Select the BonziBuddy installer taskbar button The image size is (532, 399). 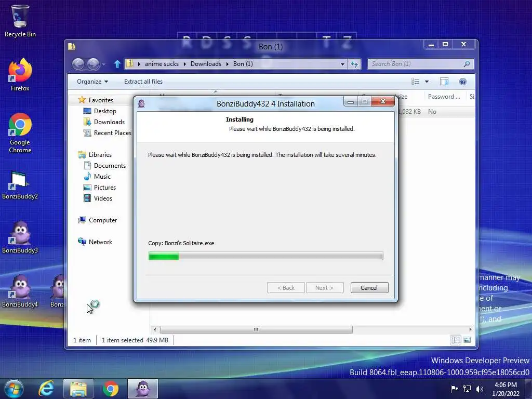click(143, 389)
